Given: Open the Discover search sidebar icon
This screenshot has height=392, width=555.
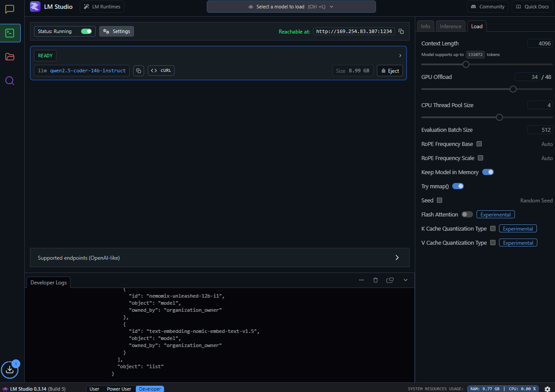Looking at the screenshot, I should (10, 81).
